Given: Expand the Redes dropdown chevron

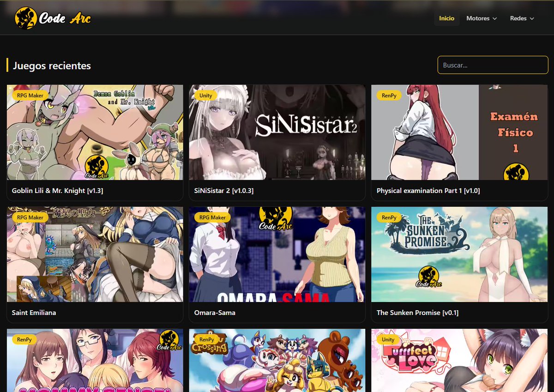Looking at the screenshot, I should click(532, 18).
